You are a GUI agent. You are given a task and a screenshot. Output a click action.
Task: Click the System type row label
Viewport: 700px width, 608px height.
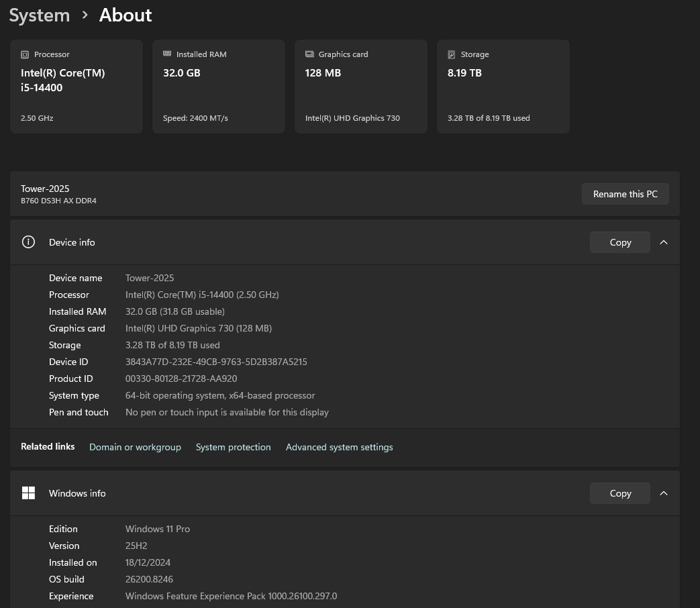click(x=74, y=395)
